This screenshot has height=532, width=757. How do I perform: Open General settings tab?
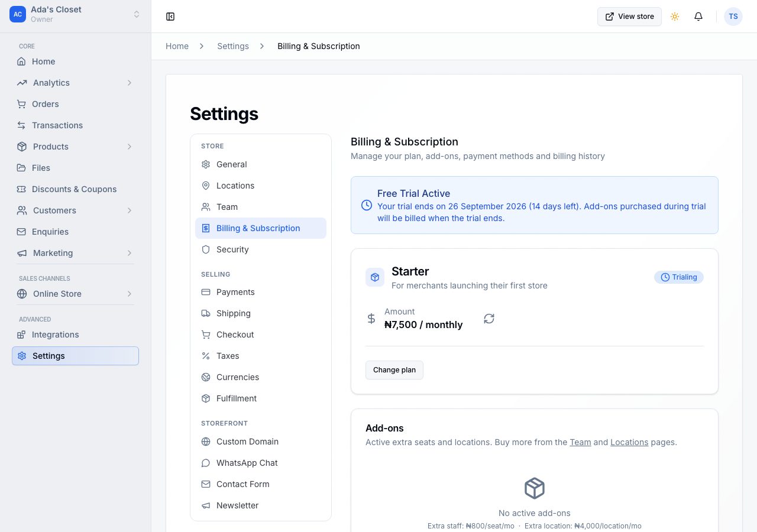[x=261, y=164]
